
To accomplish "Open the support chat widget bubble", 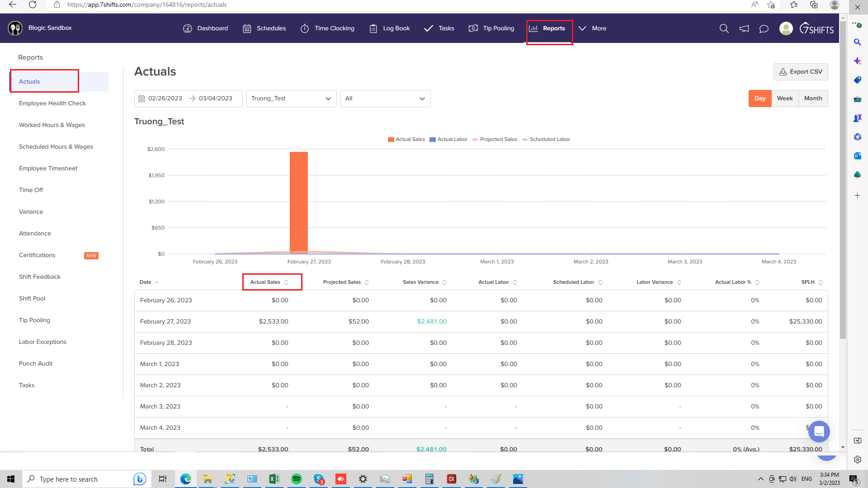I will [819, 432].
